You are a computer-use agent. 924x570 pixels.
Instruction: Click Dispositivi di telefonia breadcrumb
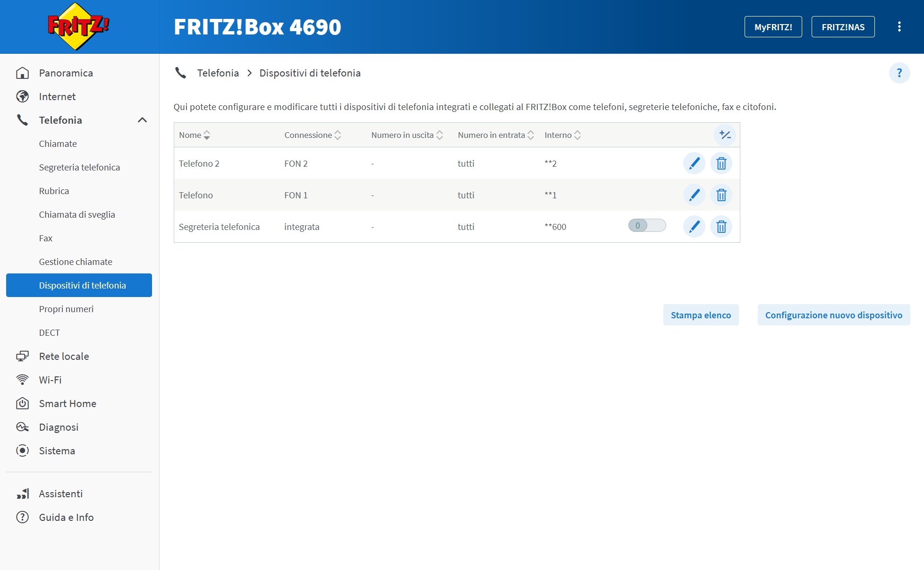(x=310, y=73)
